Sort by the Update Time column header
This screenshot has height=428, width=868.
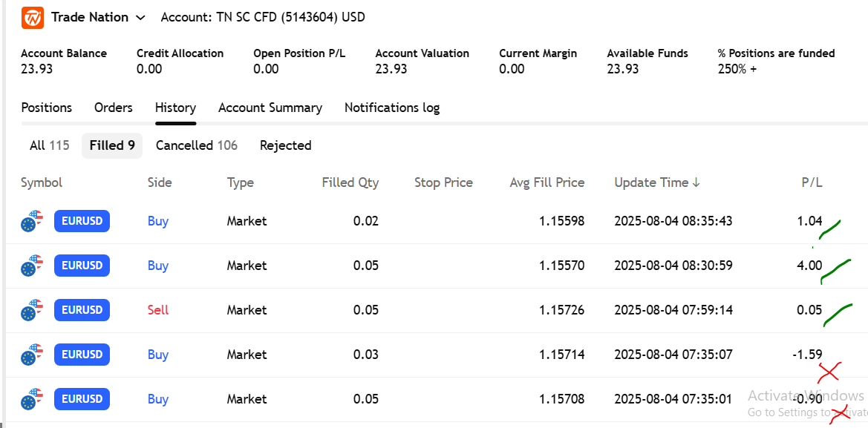[x=656, y=182]
